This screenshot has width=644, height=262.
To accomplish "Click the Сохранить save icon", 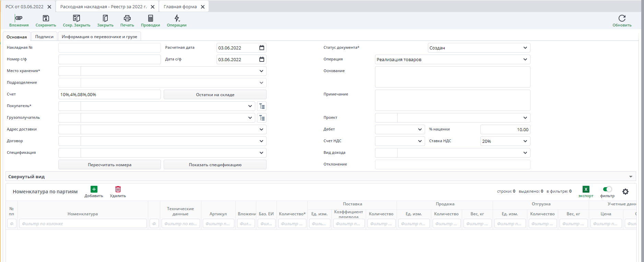I will click(x=46, y=19).
